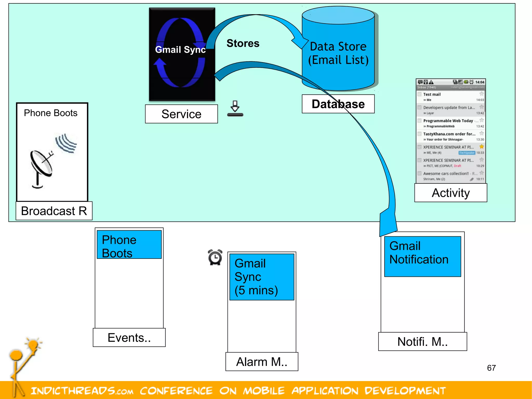Screen dimensions: 532x399
Task: Click the Activity label under the phone
Action: (x=451, y=193)
